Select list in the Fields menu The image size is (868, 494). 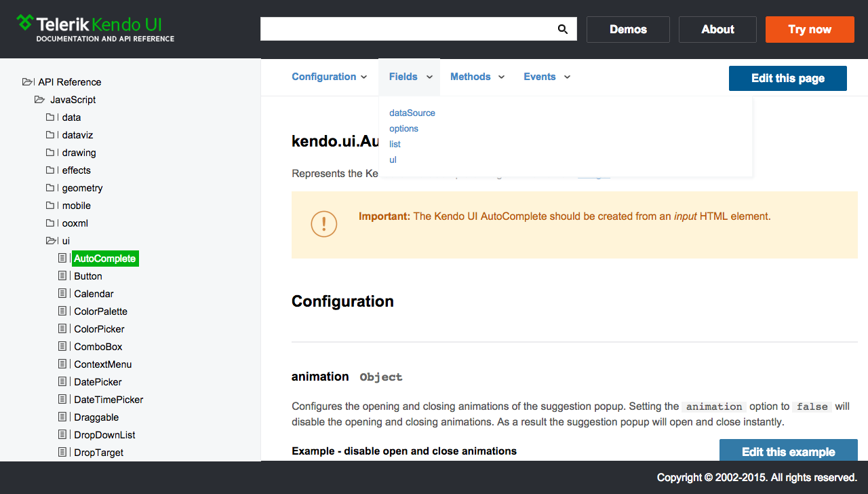click(x=395, y=145)
